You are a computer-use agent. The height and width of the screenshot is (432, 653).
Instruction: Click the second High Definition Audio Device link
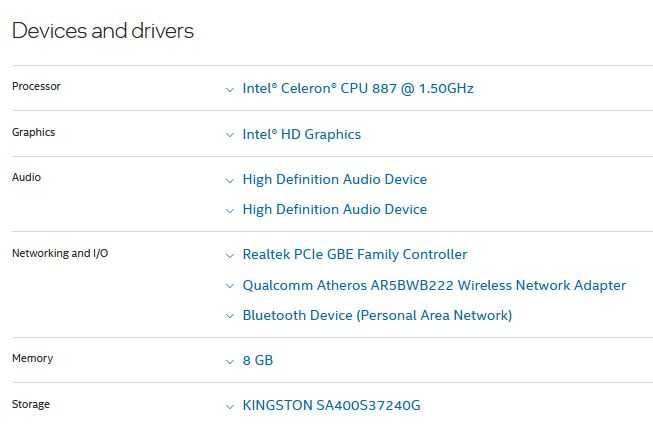335,209
